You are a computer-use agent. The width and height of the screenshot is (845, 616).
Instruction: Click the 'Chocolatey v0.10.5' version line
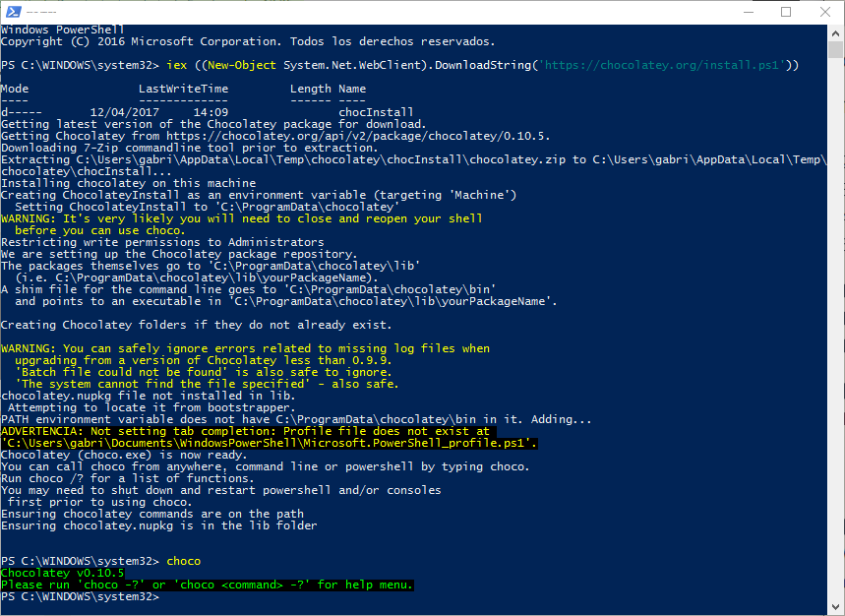(63, 573)
